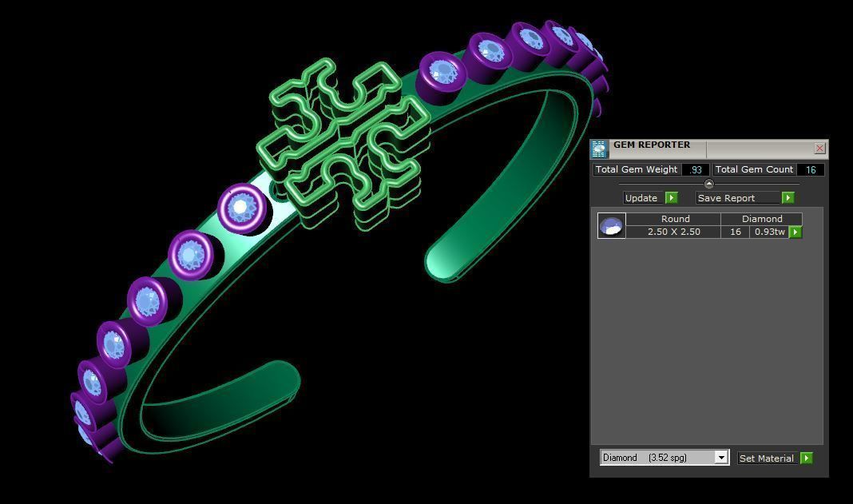Click the Total Gem Count value 16

coord(811,169)
